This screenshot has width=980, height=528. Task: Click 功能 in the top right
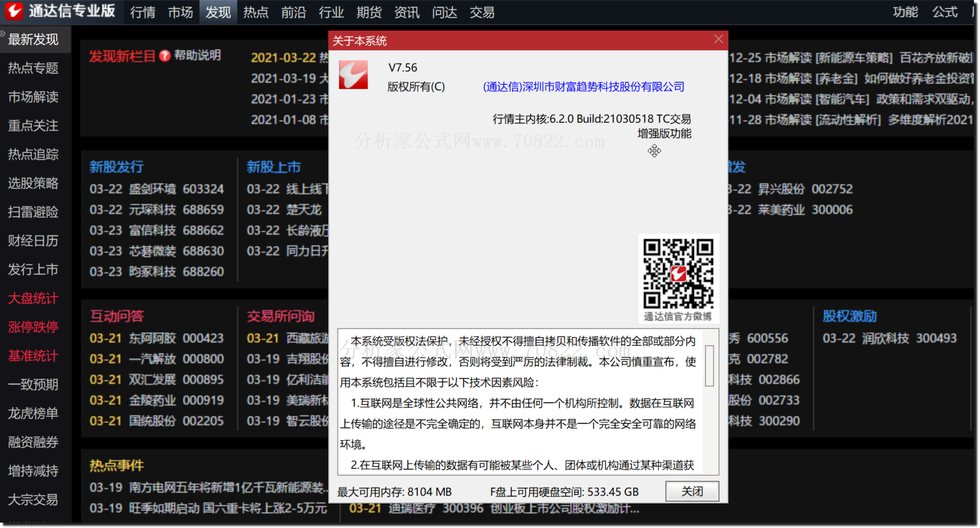point(905,12)
